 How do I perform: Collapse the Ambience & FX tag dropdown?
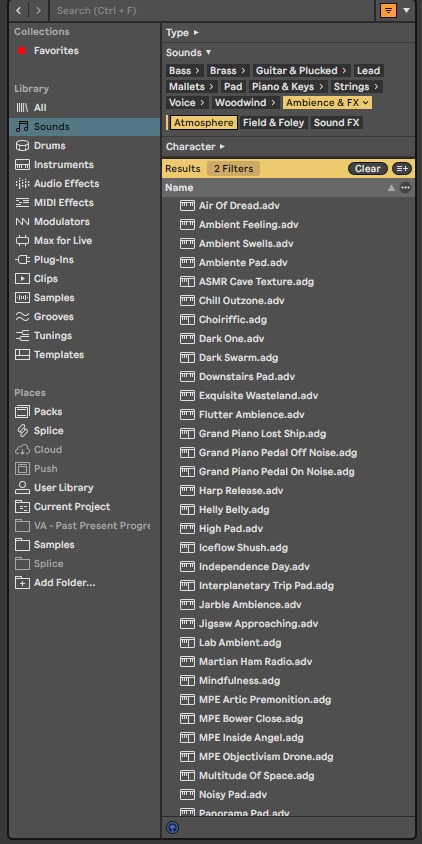coord(365,103)
